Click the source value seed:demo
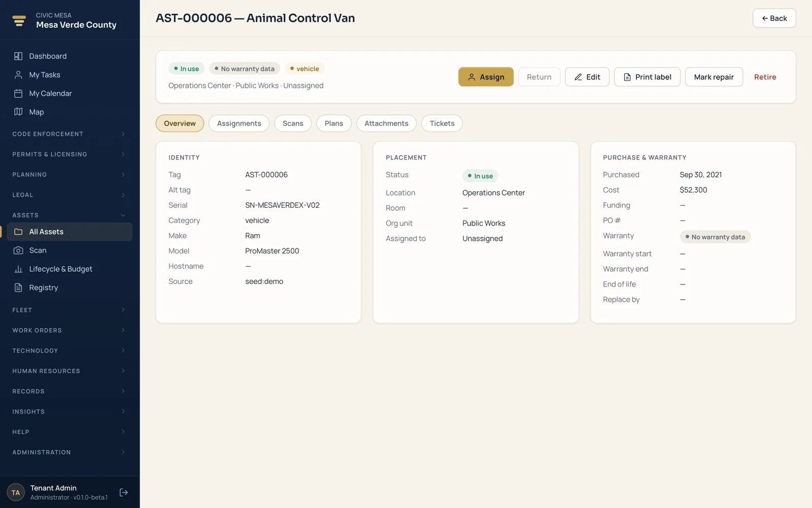This screenshot has height=508, width=812. click(264, 281)
